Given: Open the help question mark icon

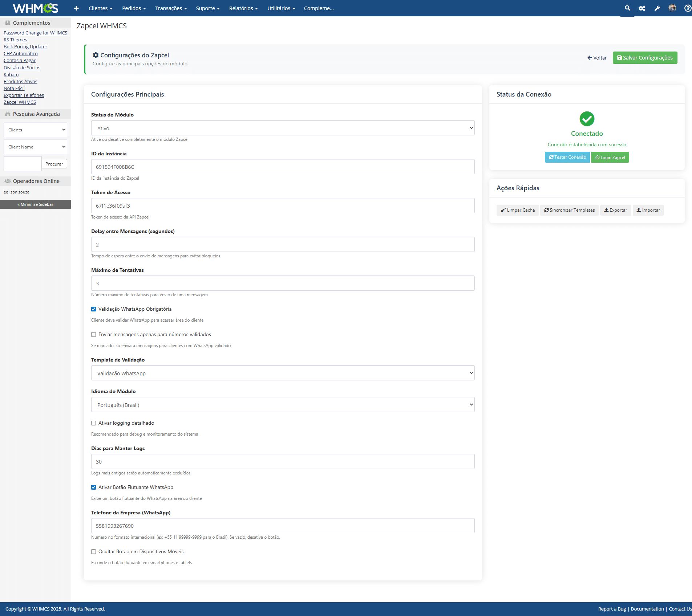Looking at the screenshot, I should [x=688, y=8].
